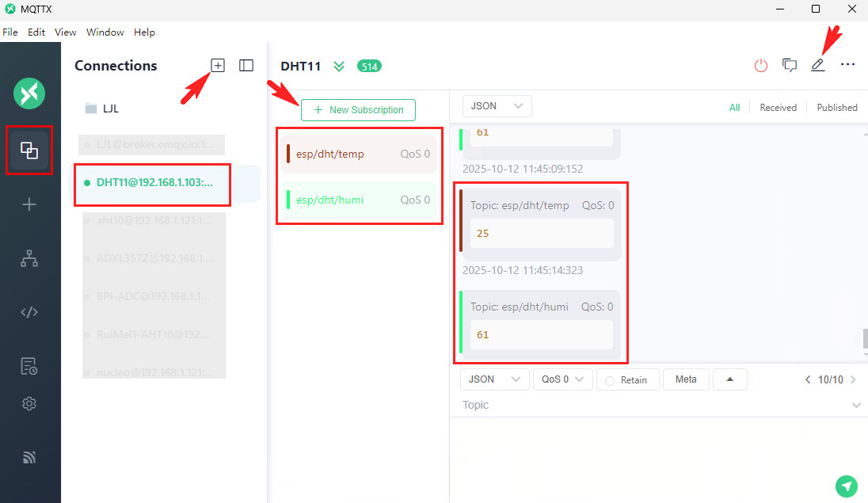The height and width of the screenshot is (503, 868).
Task: Click the power disconnect icon
Action: point(760,66)
